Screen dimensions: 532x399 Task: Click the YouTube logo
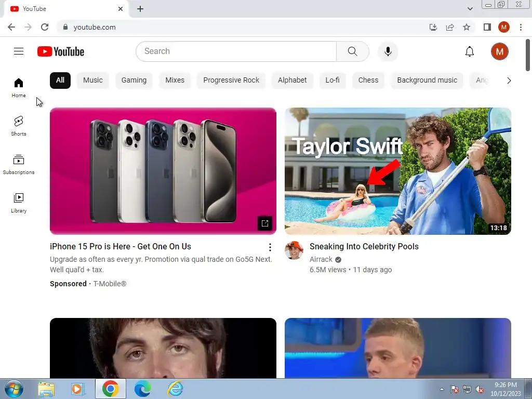pyautogui.click(x=61, y=51)
